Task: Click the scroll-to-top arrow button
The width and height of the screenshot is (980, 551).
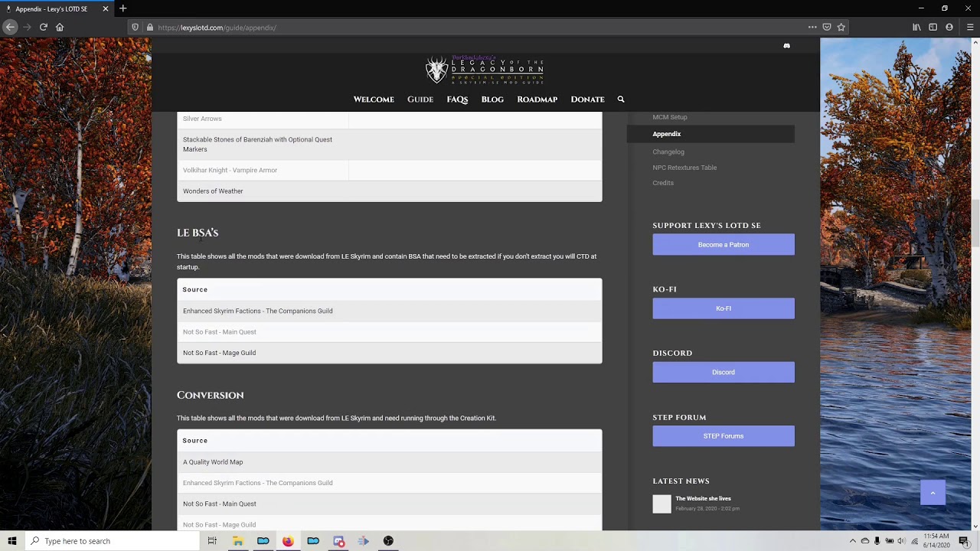Action: coord(933,493)
